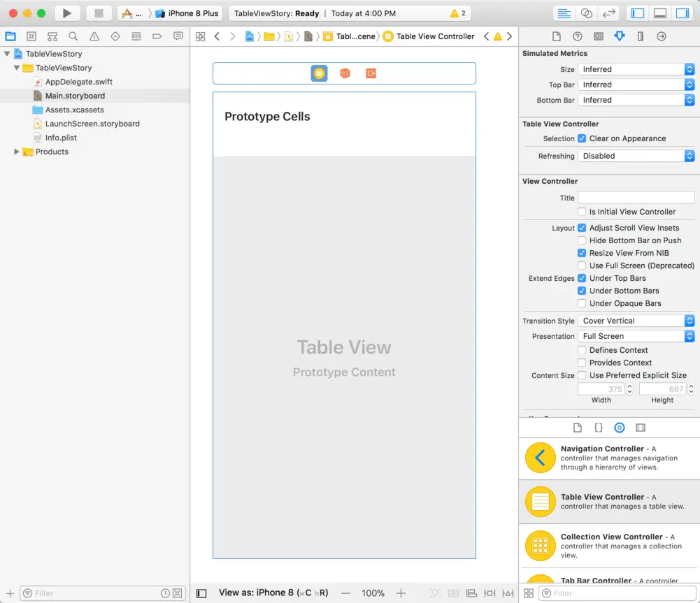The width and height of the screenshot is (700, 603).
Task: Switch to the Assistant editor
Action: pos(587,13)
